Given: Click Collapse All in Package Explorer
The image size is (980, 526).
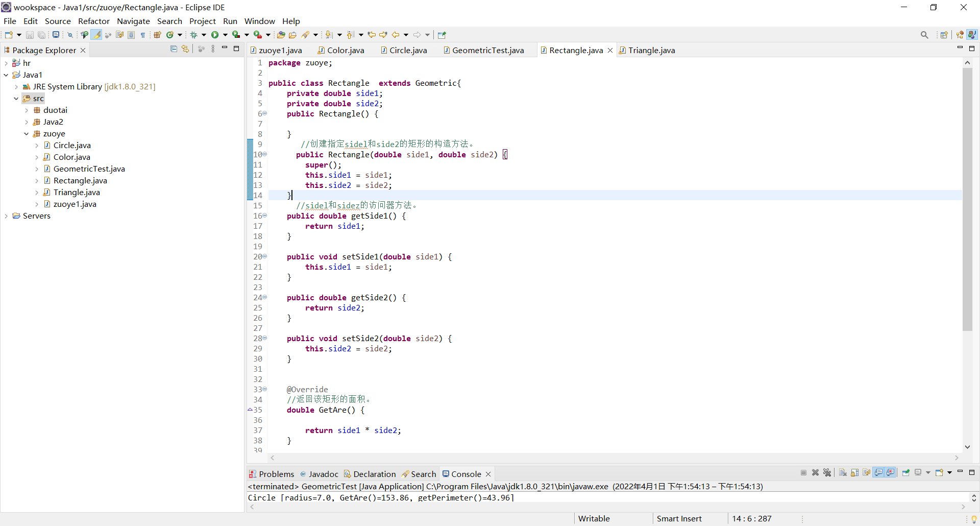Looking at the screenshot, I should coord(174,49).
